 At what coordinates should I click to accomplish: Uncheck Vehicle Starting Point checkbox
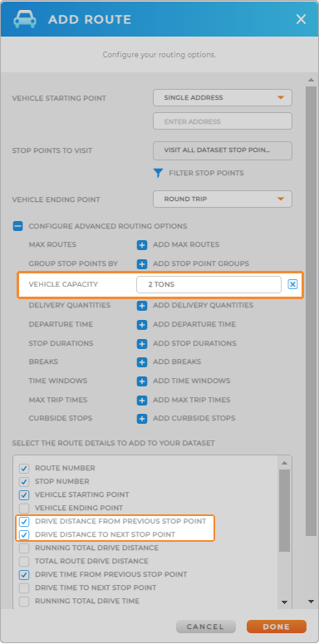(x=24, y=495)
